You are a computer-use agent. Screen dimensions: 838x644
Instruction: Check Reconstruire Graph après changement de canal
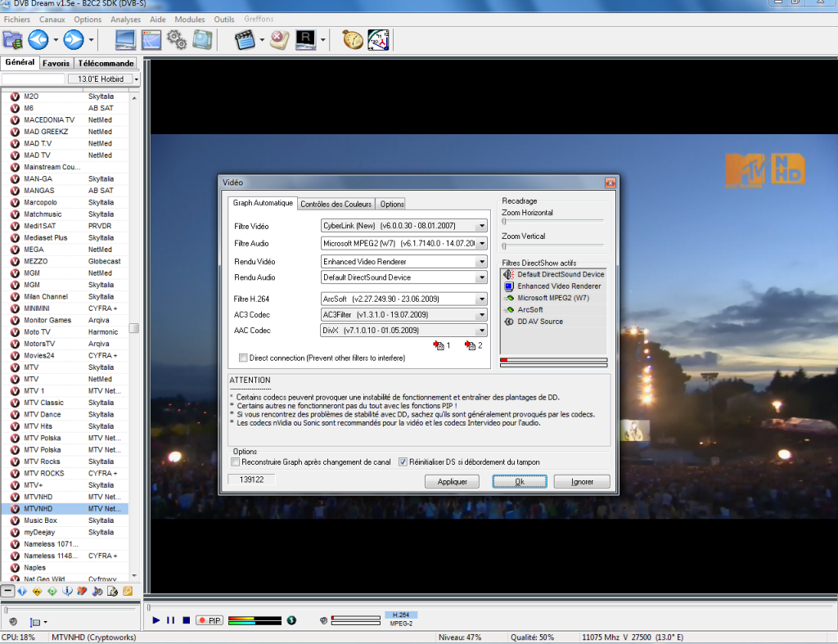[x=235, y=462]
